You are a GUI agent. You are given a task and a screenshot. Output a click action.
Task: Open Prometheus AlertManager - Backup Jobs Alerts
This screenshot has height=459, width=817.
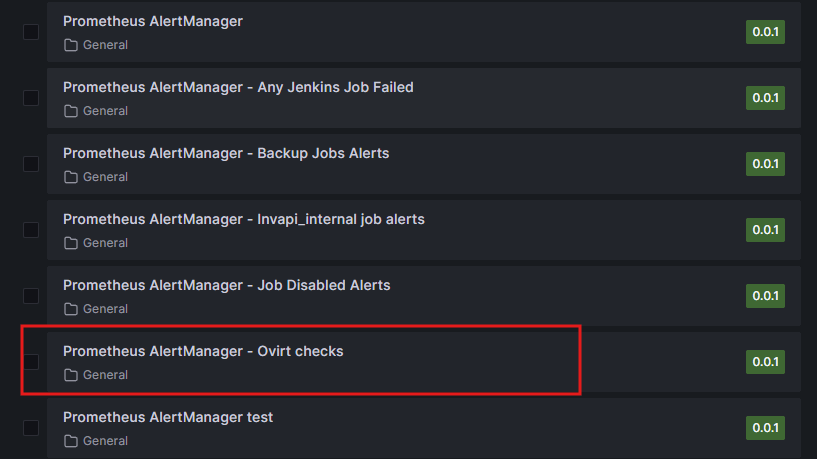click(226, 153)
